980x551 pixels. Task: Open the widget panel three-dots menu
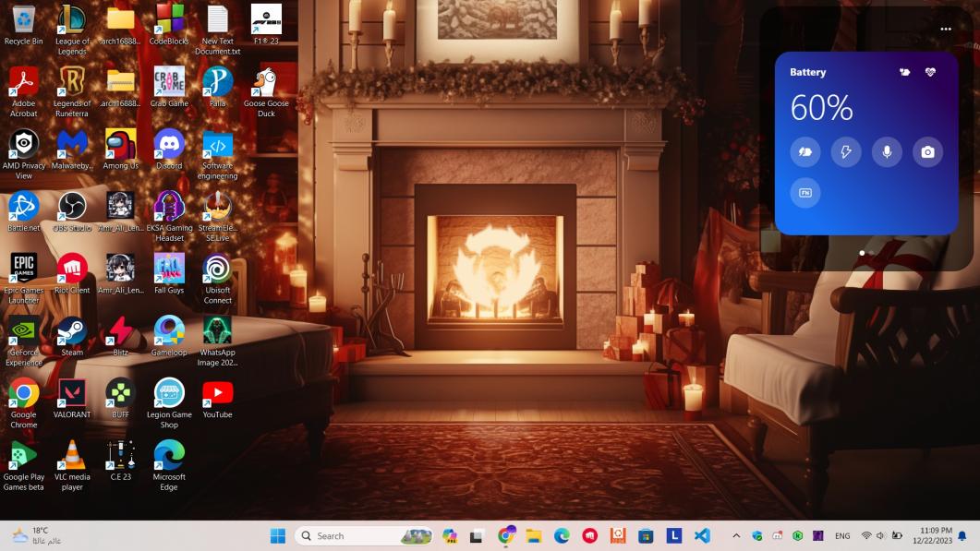[x=945, y=30]
